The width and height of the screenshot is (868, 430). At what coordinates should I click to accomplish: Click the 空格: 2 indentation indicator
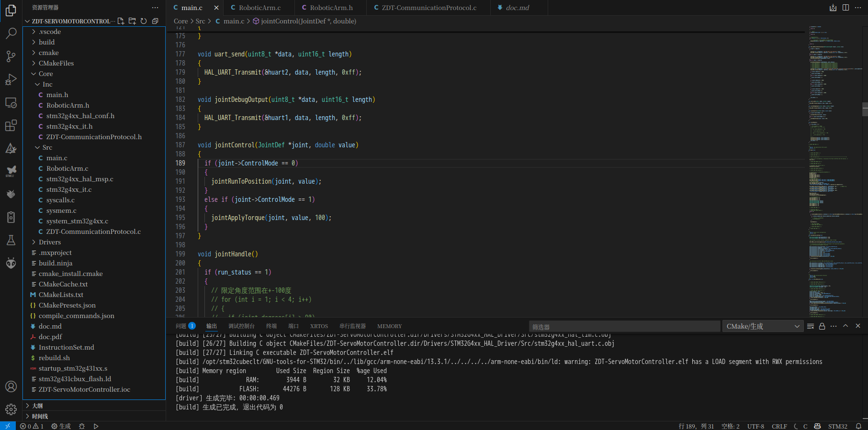730,426
